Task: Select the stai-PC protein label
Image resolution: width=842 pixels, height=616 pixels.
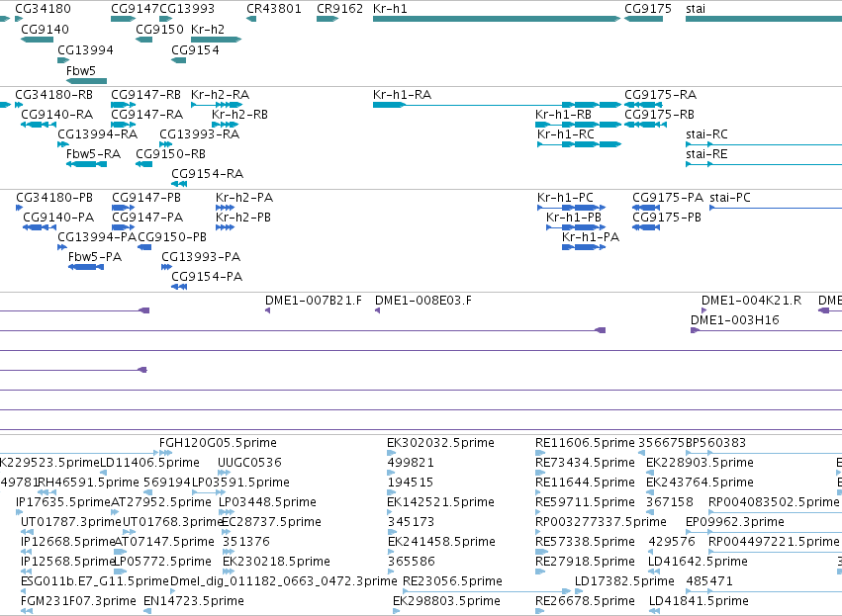Action: pos(730,198)
